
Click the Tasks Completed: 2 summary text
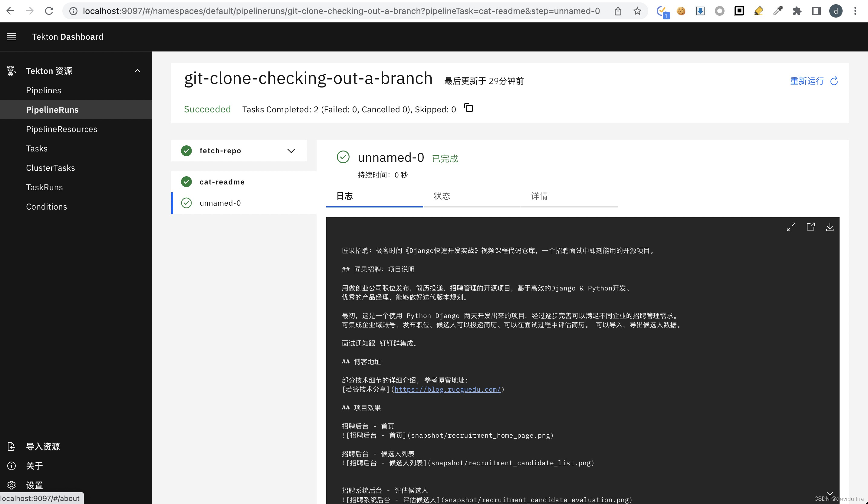pos(349,109)
